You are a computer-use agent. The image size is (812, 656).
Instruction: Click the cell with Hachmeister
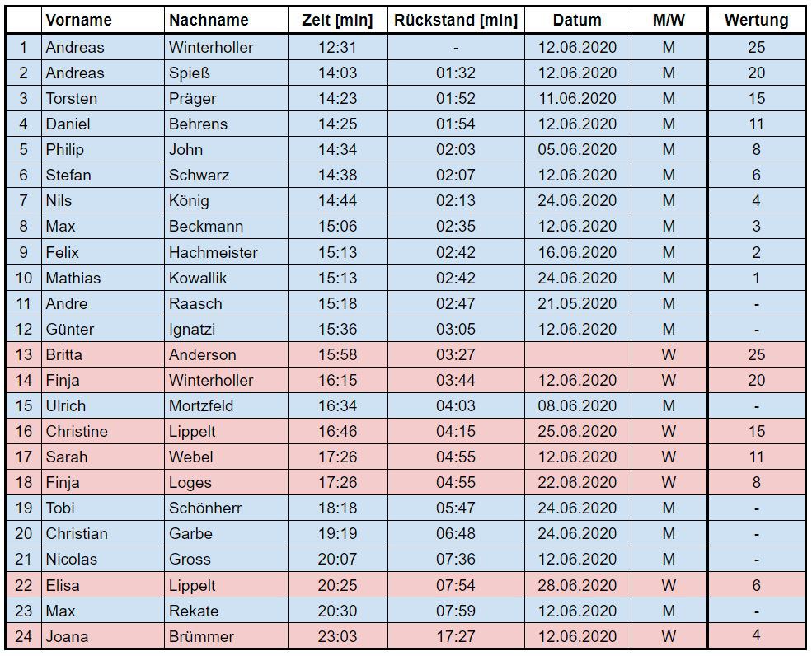point(226,252)
